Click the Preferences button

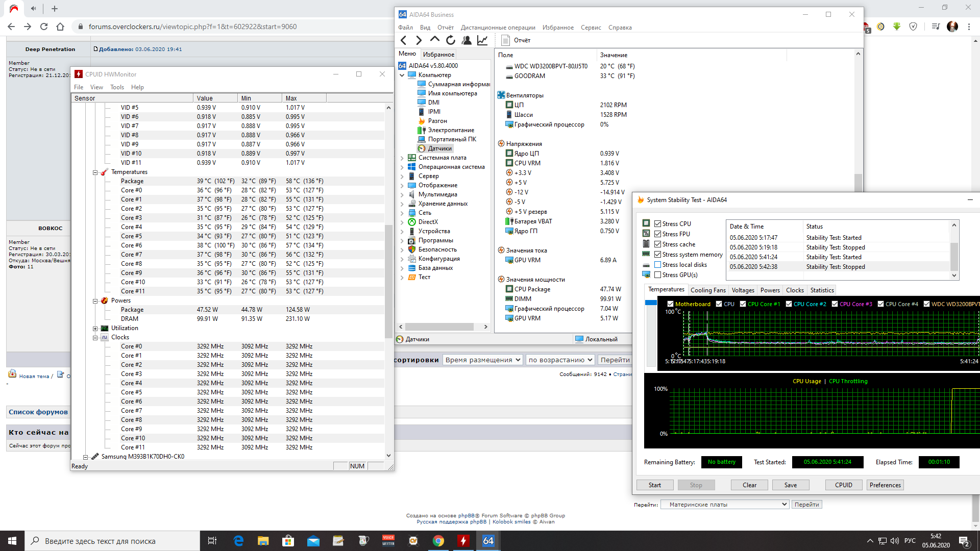click(x=885, y=485)
